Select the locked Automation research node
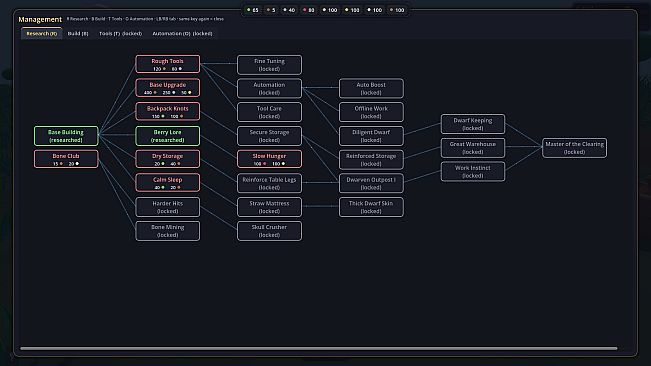 (x=269, y=88)
